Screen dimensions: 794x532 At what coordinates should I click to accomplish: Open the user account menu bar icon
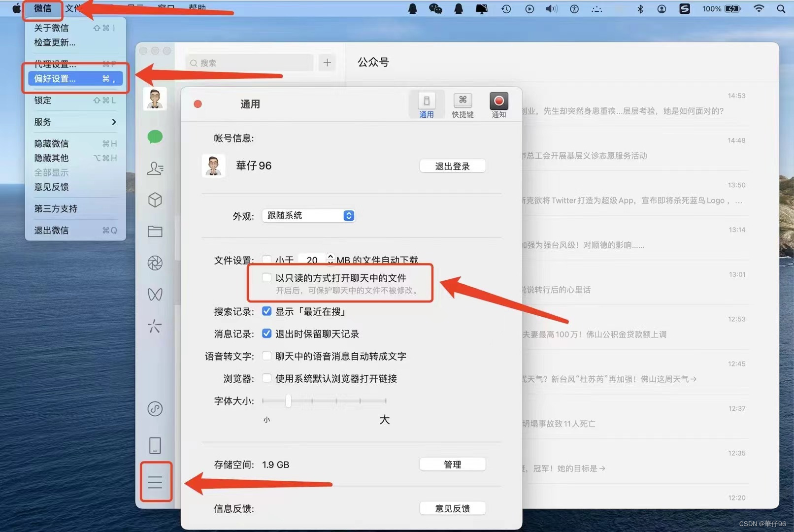tap(662, 8)
